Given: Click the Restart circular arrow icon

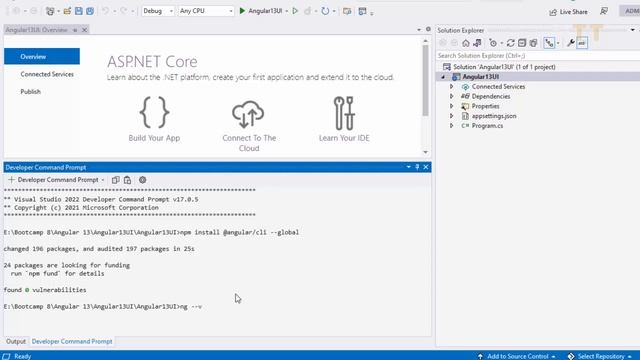Looking at the screenshot, I should 325,11.
